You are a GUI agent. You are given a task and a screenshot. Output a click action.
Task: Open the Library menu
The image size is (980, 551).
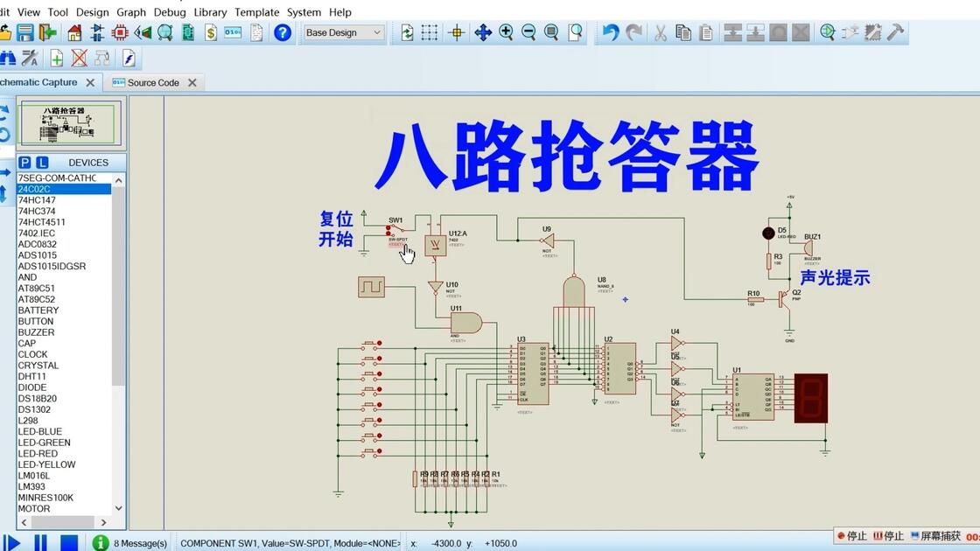click(x=210, y=12)
